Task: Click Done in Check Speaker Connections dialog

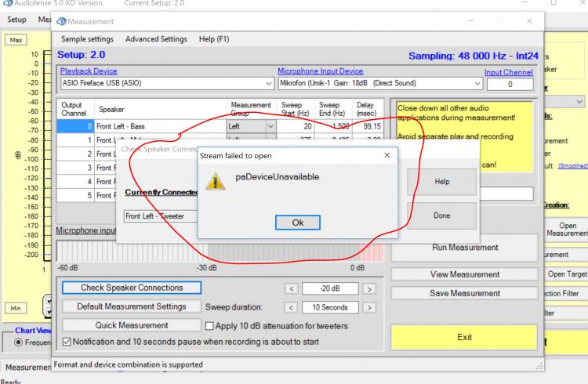Action: [441, 216]
